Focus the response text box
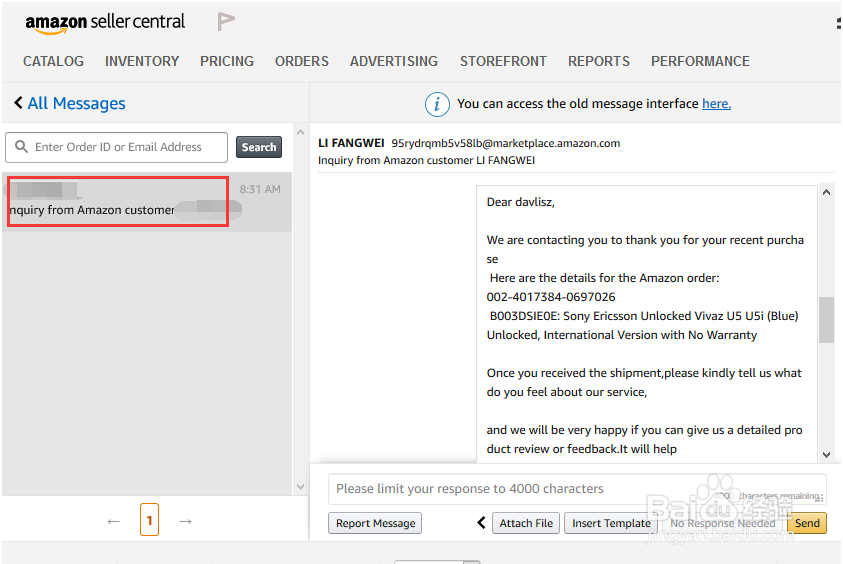This screenshot has width=843, height=564. [577, 489]
